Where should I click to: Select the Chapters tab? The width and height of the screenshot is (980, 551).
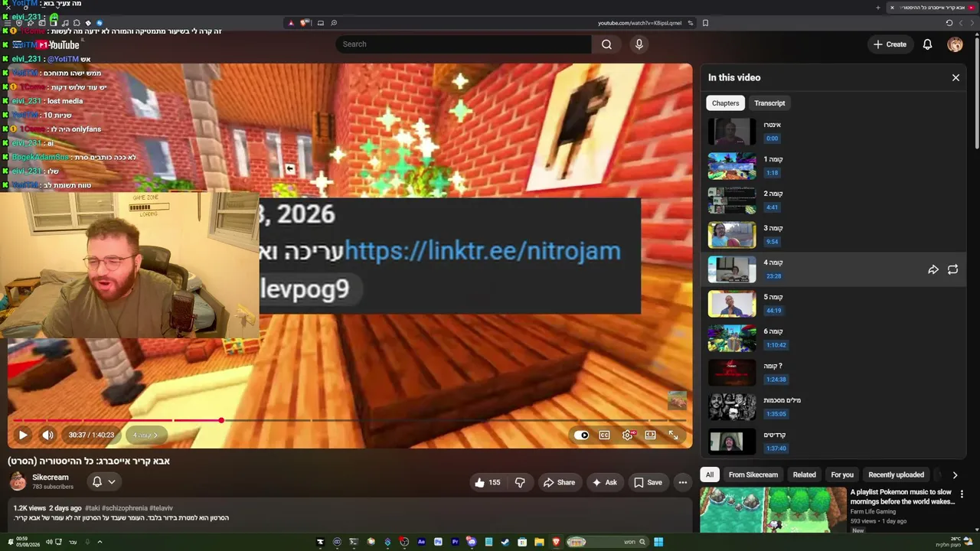725,103
